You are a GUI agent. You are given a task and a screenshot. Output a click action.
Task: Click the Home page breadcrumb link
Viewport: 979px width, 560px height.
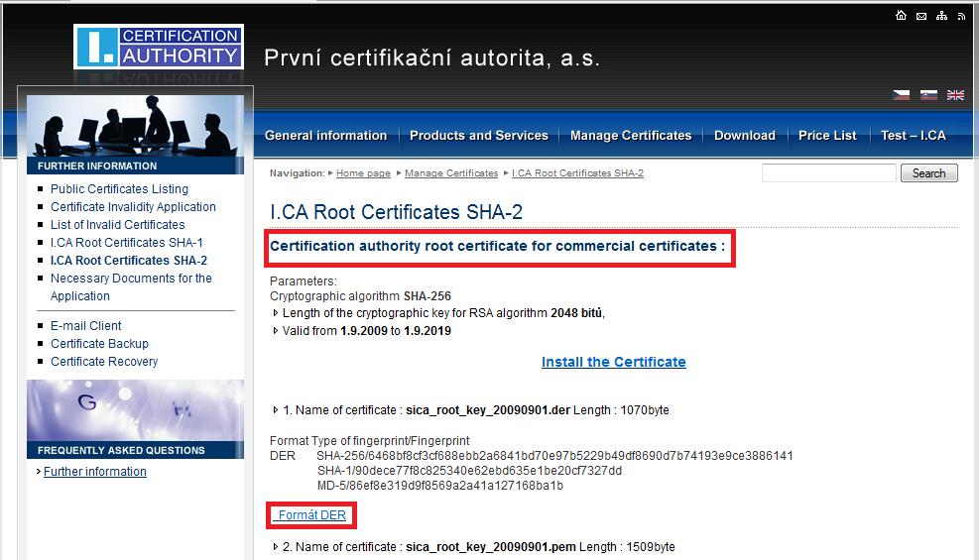(x=363, y=173)
